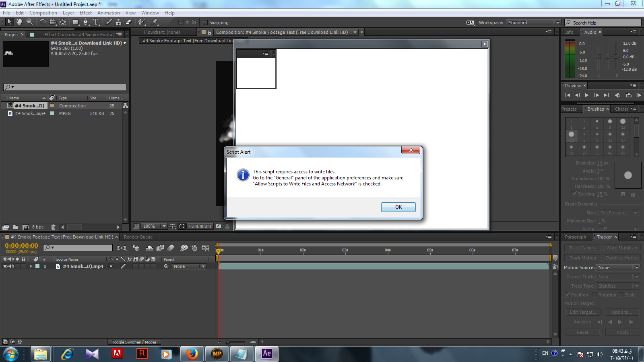The height and width of the screenshot is (362, 644).
Task: Switch to the Render Queue tab
Action: tap(138, 237)
